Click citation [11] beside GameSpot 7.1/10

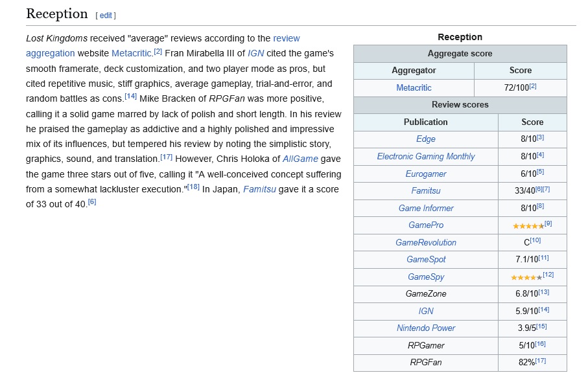click(543, 258)
